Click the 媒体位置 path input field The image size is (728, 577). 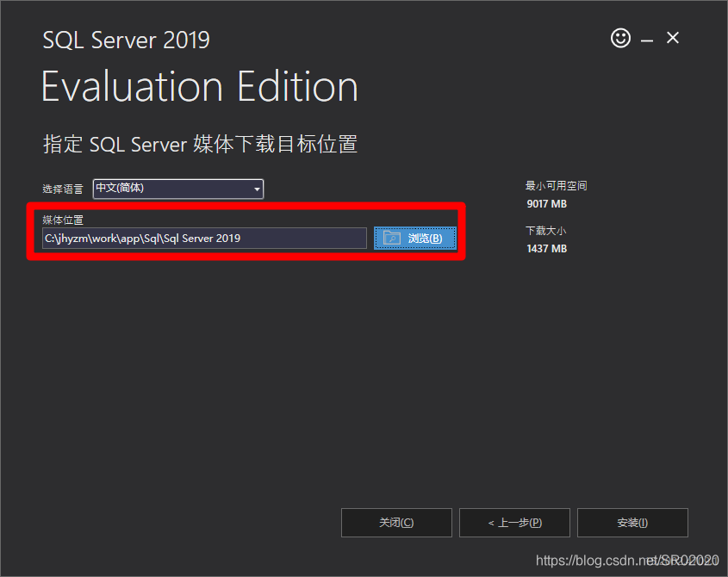204,239
